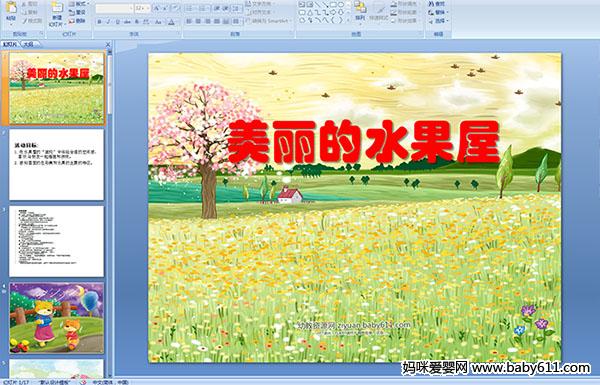Click the Delete (删除) slide icon
600x385 pixels.
click(x=77, y=21)
